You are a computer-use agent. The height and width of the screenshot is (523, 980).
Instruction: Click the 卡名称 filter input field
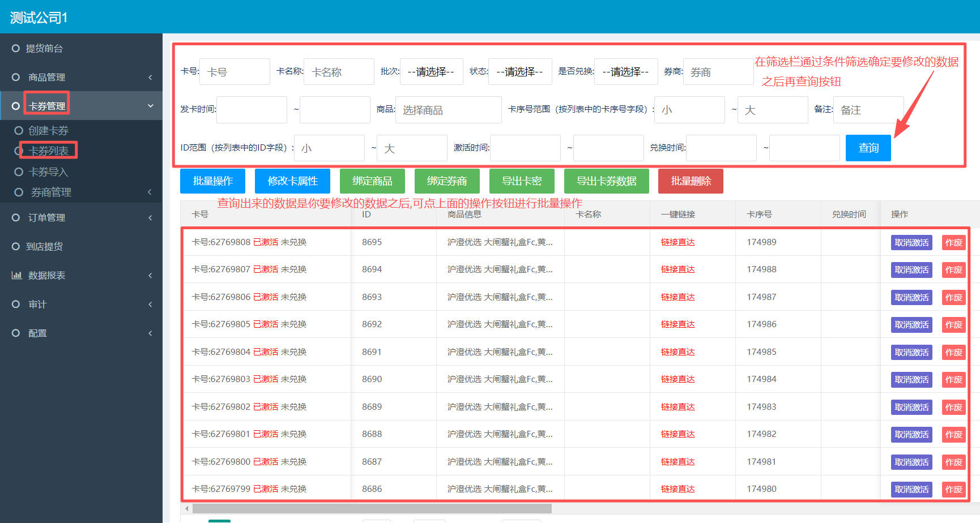339,72
